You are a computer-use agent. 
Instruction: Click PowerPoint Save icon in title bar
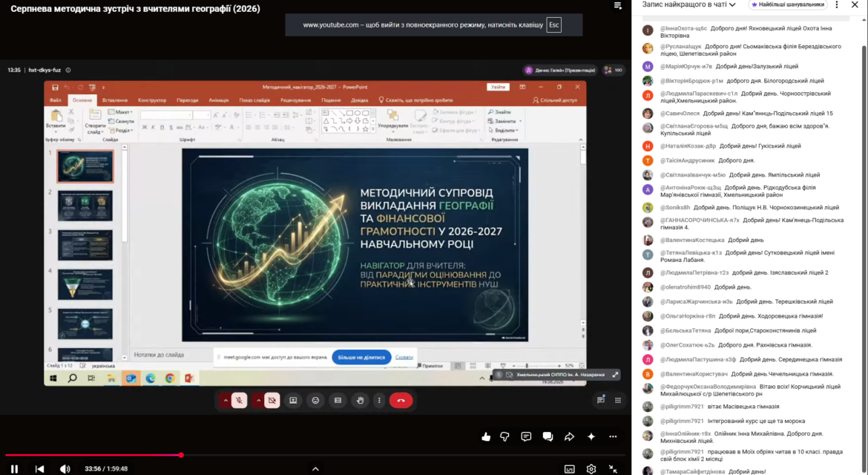[55, 87]
